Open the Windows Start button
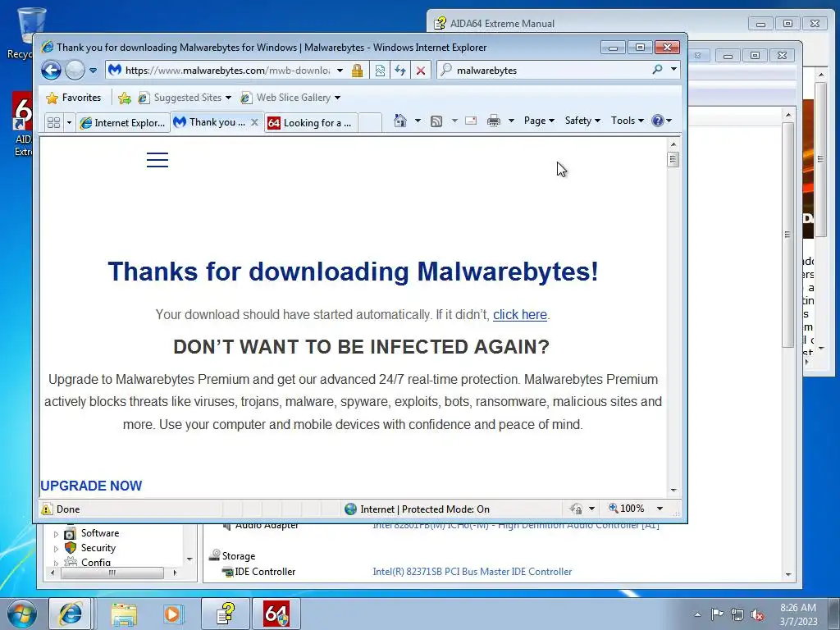840x630 pixels. point(22,614)
